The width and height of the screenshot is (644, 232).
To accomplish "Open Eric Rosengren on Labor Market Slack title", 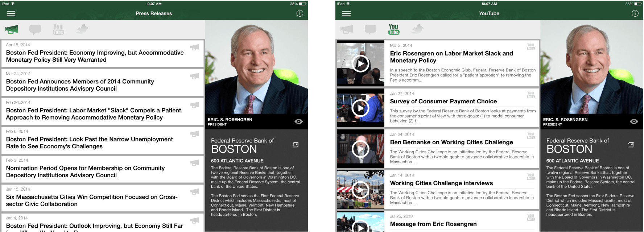I will pos(451,57).
